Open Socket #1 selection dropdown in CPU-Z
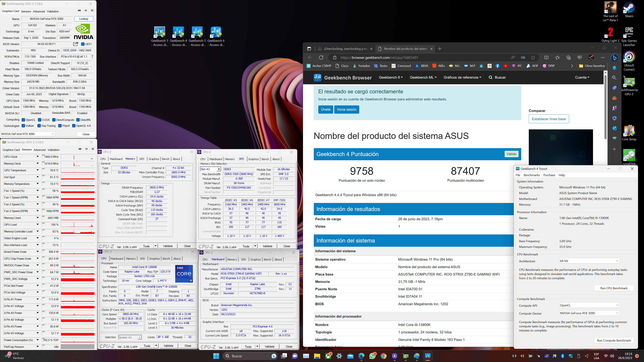 click(130, 337)
